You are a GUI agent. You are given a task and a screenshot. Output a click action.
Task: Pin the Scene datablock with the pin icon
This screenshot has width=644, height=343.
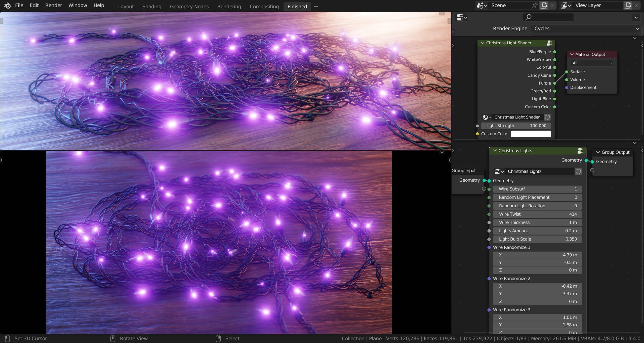click(x=534, y=6)
